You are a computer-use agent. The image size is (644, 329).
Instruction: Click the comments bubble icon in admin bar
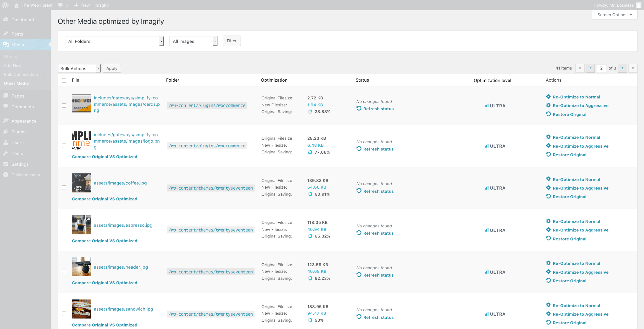[x=60, y=5]
